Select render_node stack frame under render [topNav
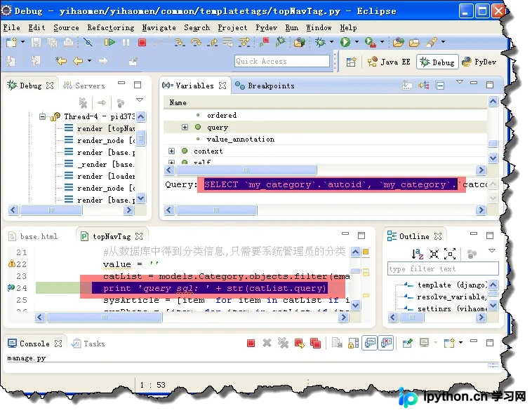 (x=101, y=140)
